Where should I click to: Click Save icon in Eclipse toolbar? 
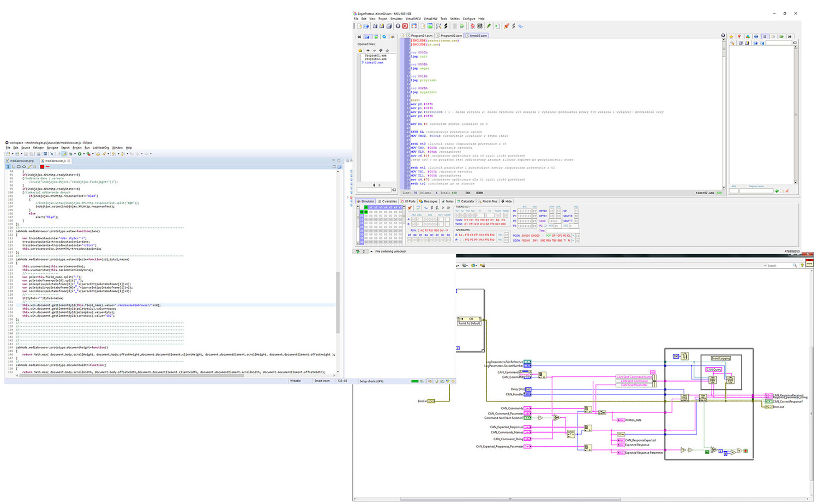[x=26, y=154]
